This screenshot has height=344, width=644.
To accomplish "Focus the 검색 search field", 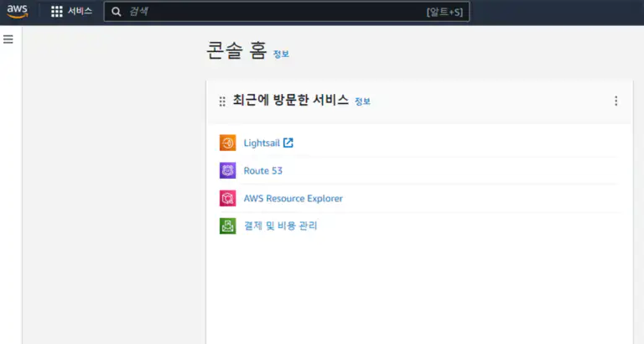I will point(287,12).
